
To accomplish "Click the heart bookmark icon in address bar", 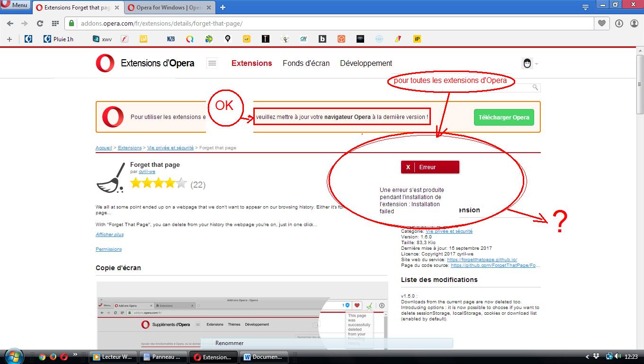I will [x=602, y=23].
